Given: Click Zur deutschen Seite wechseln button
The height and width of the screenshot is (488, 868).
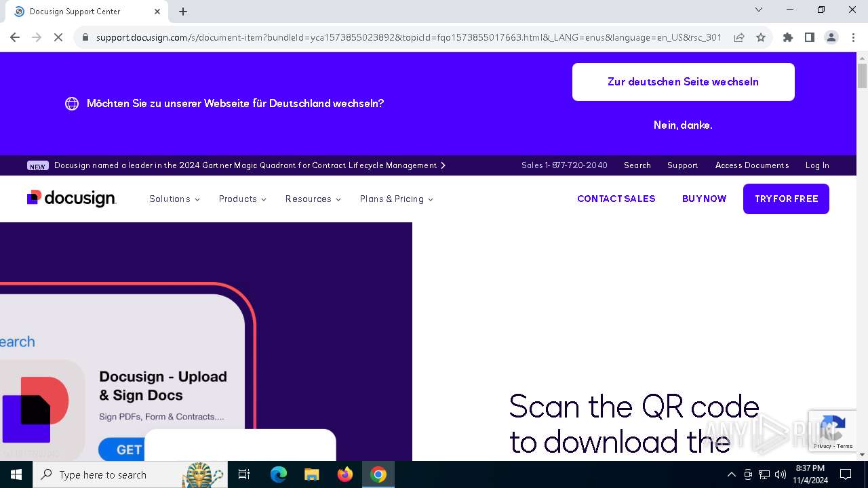Looking at the screenshot, I should pyautogui.click(x=684, y=82).
